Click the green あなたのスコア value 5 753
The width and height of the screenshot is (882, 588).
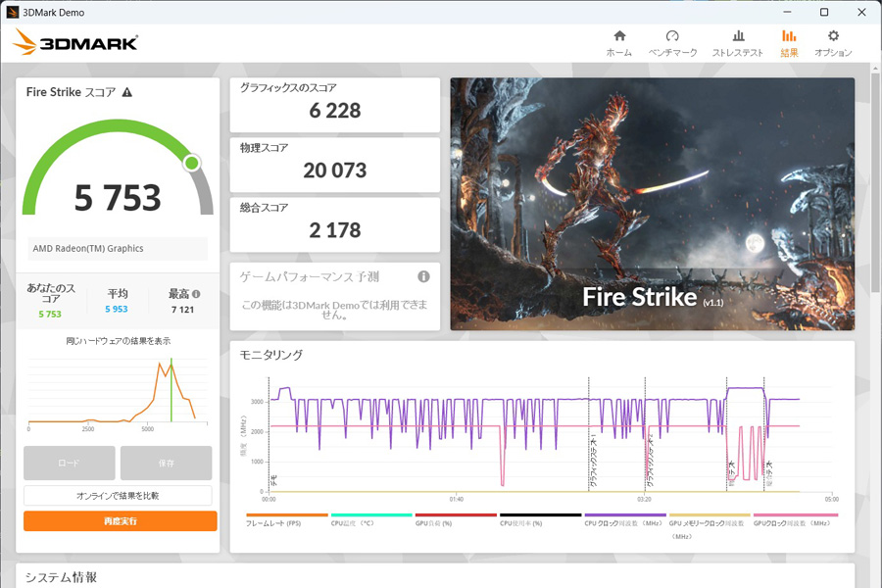pos(50,314)
